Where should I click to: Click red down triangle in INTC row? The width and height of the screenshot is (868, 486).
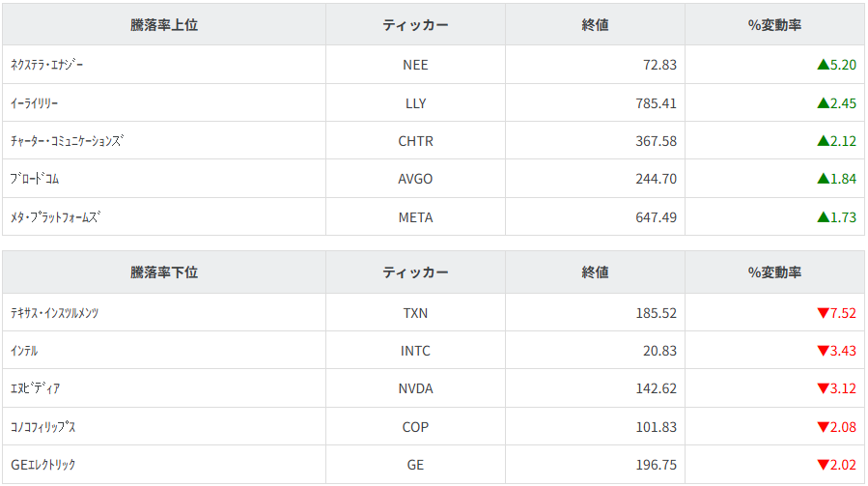point(823,351)
